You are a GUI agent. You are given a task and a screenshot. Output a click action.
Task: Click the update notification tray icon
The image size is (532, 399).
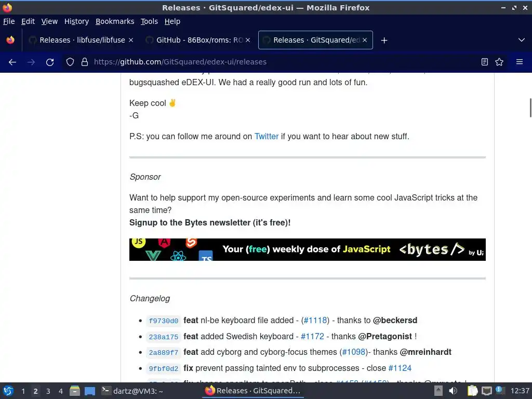tap(499, 390)
